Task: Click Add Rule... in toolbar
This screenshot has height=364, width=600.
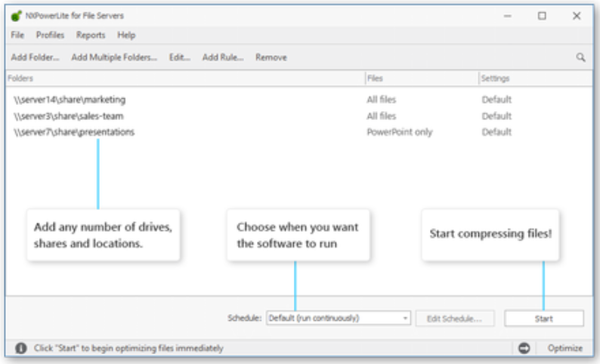Action: 223,57
